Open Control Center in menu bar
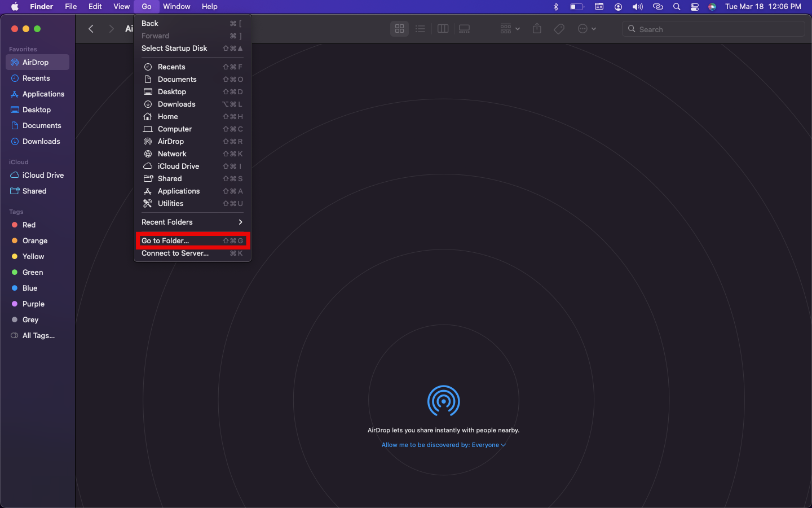Viewport: 812px width, 508px height. (695, 6)
